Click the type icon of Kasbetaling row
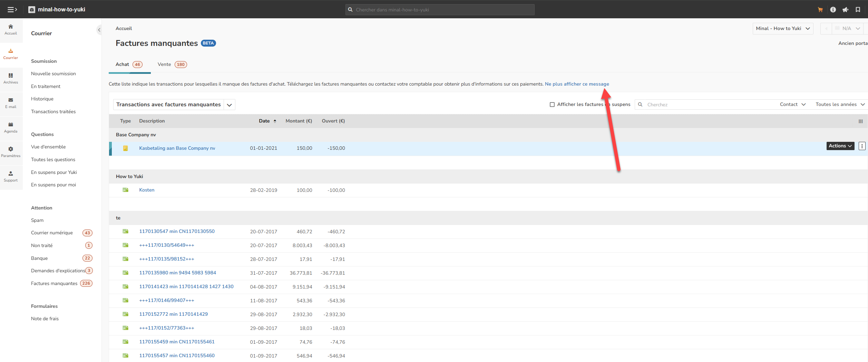Screen dimensions: 868x362 [126, 148]
